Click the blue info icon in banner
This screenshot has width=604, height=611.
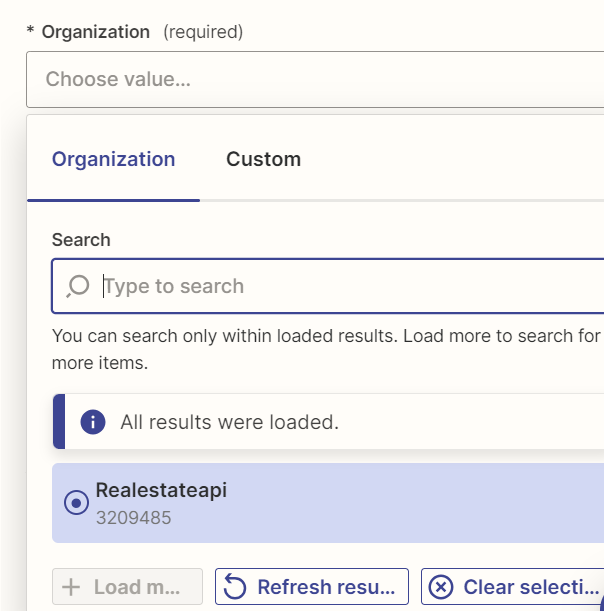tap(93, 422)
